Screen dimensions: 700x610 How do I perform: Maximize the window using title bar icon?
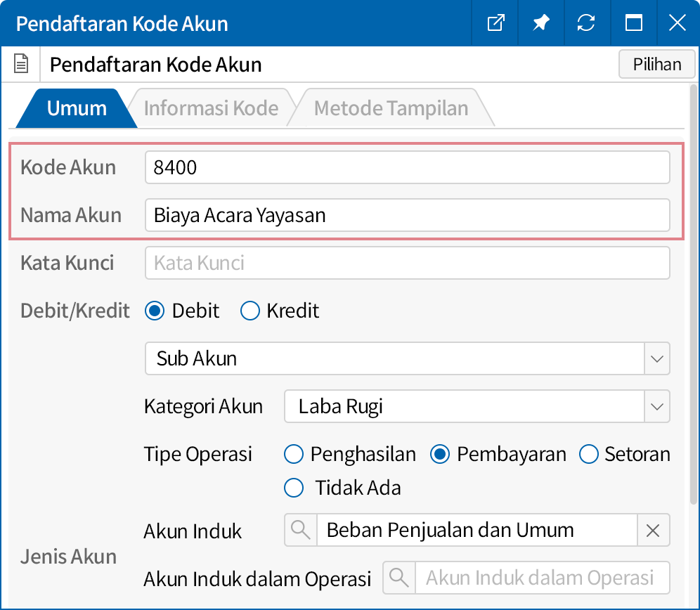click(633, 23)
